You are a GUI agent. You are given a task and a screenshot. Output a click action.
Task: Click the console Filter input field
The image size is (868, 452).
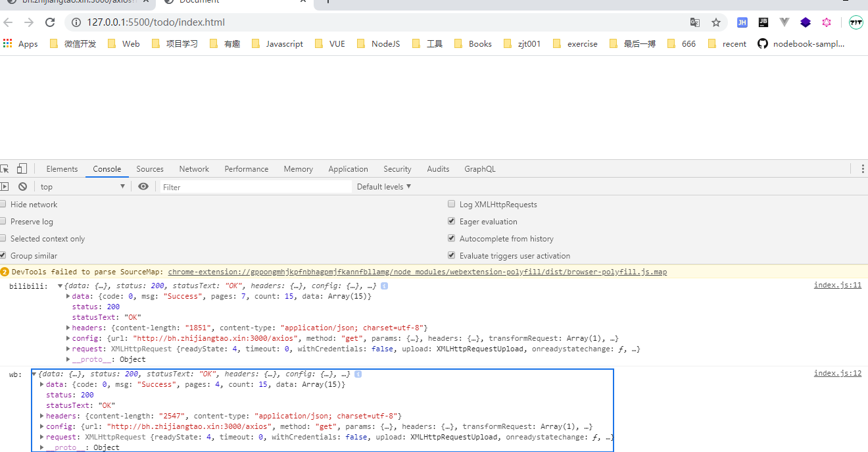(x=256, y=187)
